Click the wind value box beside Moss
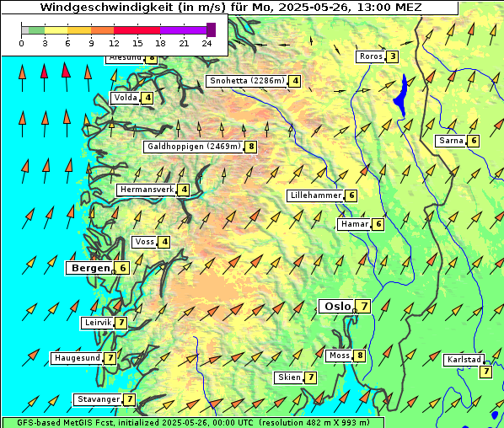The height and width of the screenshot is (428, 504). click(360, 356)
